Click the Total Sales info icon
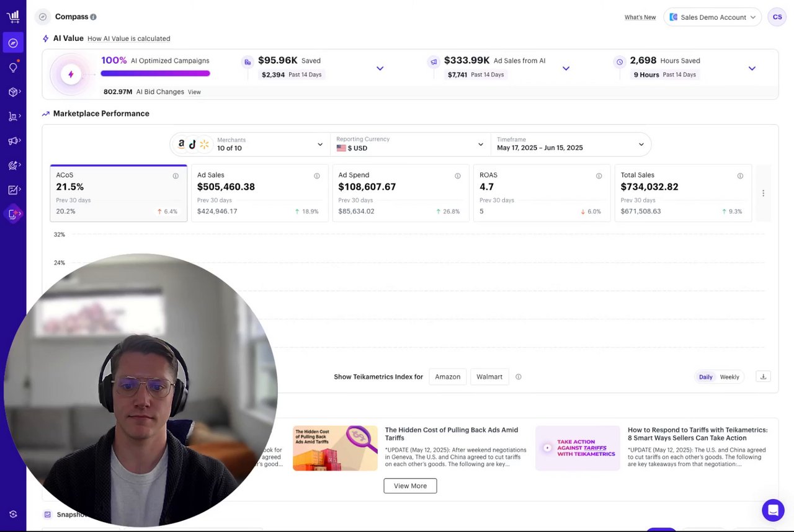The height and width of the screenshot is (532, 794). [740, 176]
